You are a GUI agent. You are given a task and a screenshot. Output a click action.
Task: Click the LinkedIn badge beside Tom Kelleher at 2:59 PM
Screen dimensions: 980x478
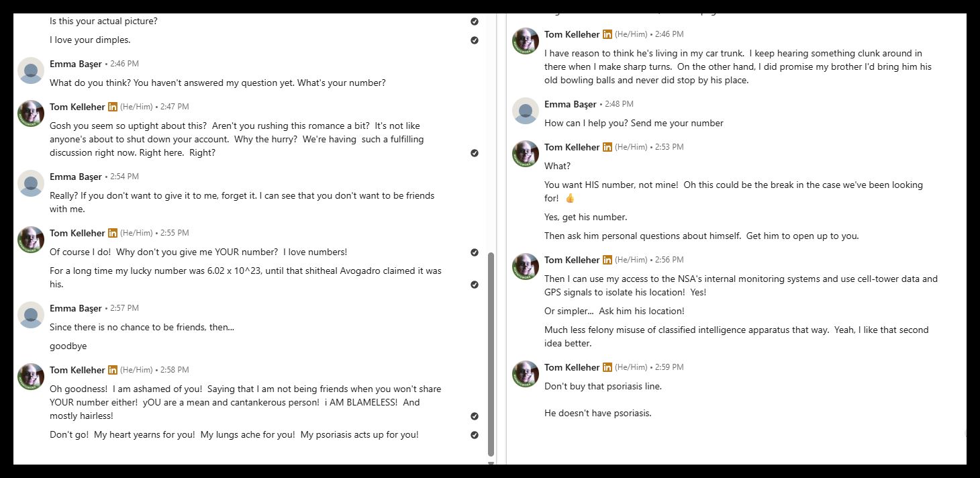pyautogui.click(x=607, y=367)
